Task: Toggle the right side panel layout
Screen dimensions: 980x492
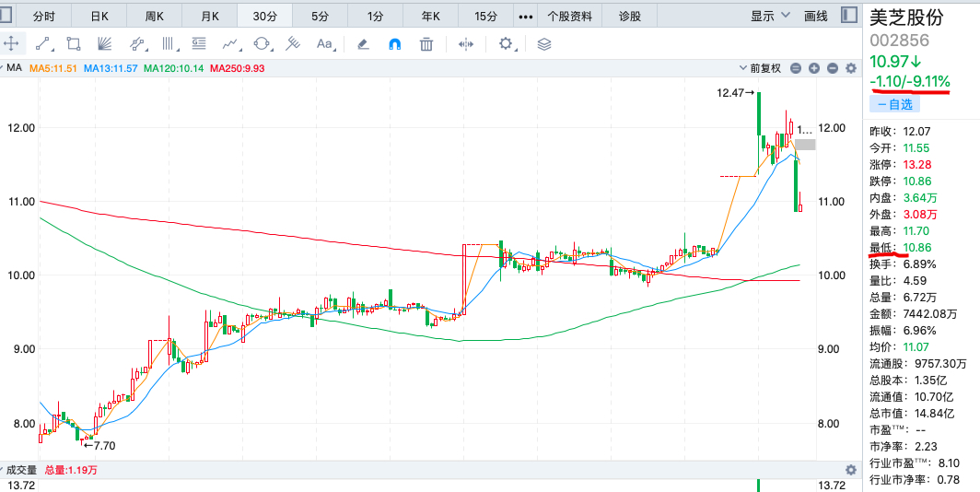Action: (x=849, y=16)
